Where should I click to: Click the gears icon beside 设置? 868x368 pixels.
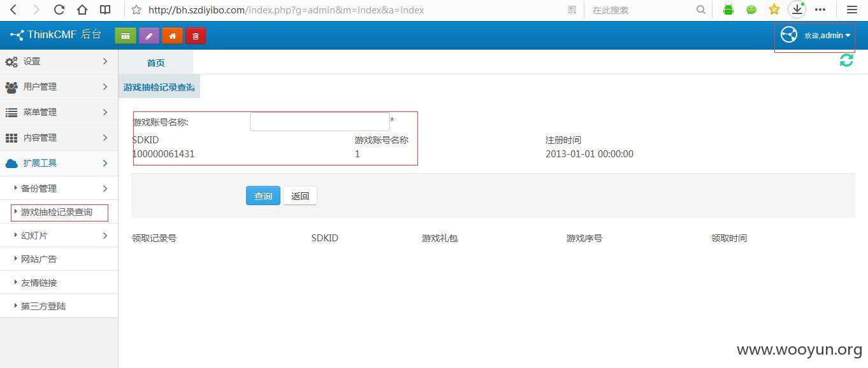coord(11,62)
